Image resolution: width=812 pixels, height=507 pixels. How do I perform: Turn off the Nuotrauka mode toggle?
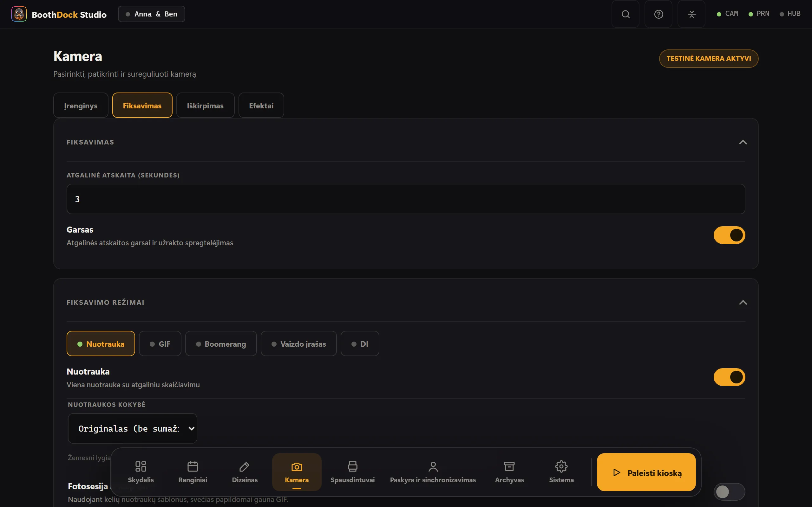(729, 377)
